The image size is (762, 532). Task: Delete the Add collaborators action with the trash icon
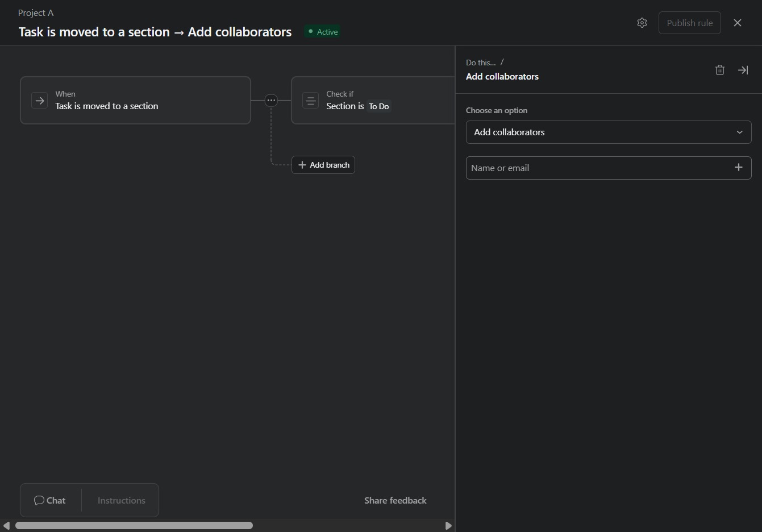tap(720, 70)
